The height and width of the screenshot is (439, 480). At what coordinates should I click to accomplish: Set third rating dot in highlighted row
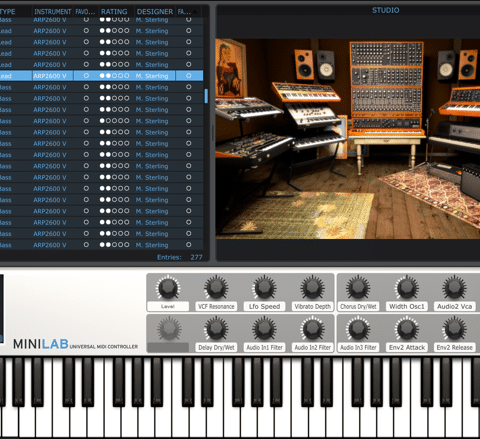114,76
